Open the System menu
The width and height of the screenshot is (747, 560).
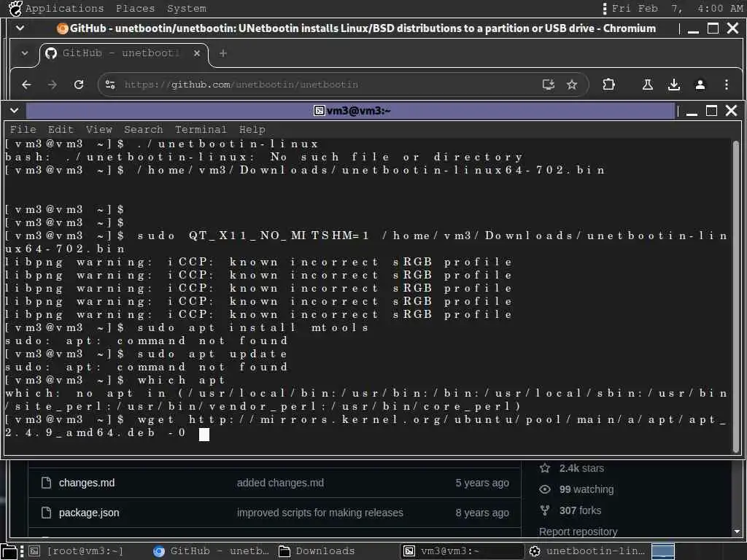pyautogui.click(x=186, y=8)
